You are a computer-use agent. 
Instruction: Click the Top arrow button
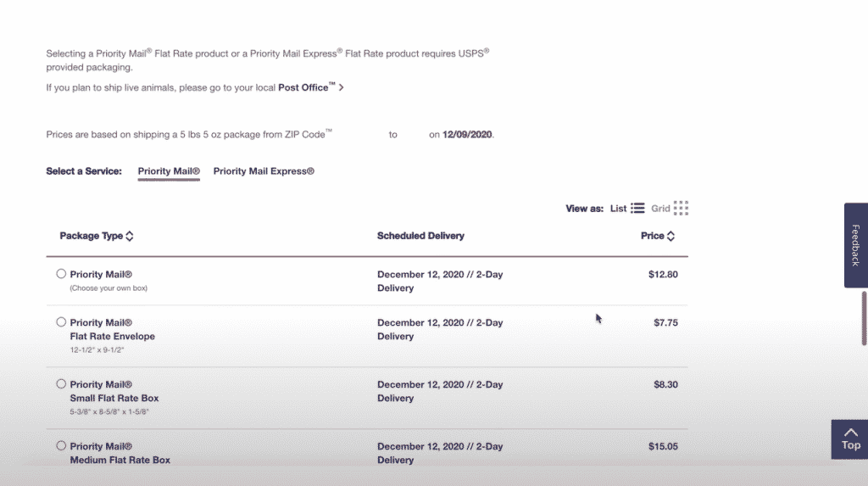point(849,439)
